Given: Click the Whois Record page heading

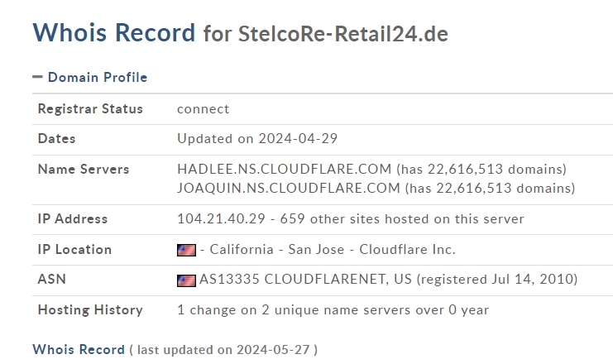Looking at the screenshot, I should [114, 32].
